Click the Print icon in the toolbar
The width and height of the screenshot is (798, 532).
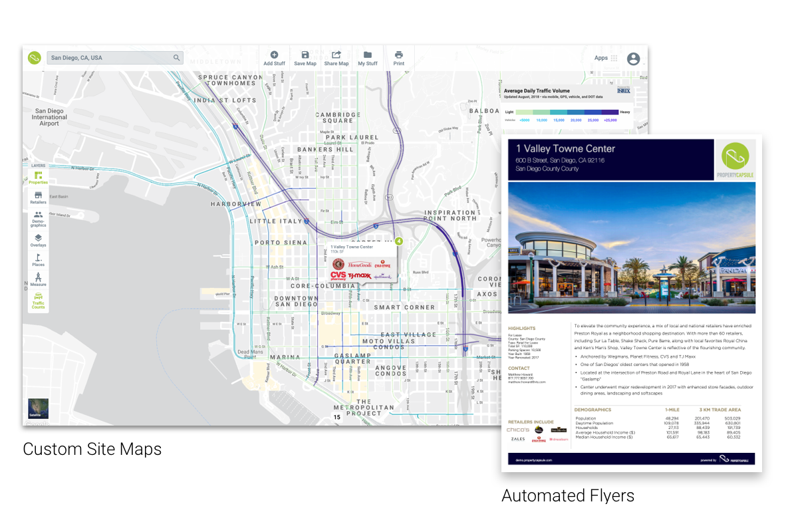(x=399, y=55)
